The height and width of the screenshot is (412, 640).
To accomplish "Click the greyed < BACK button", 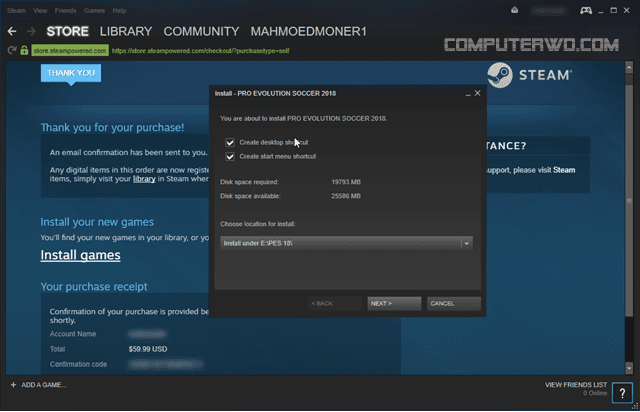I will click(x=335, y=303).
